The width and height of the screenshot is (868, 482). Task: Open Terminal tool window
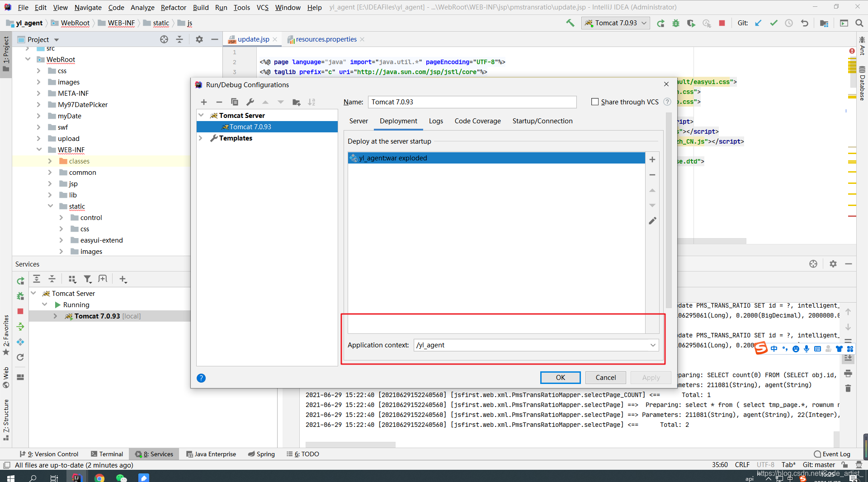point(107,454)
